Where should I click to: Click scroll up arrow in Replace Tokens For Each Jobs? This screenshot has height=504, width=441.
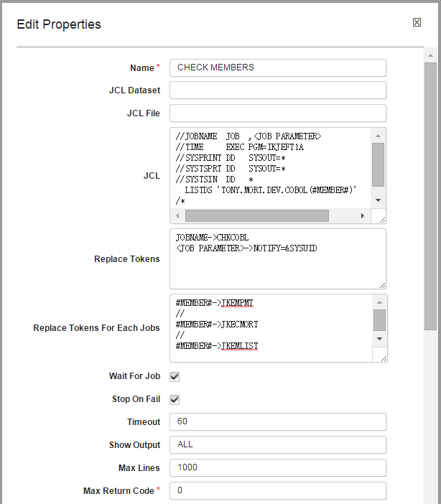[x=379, y=302]
